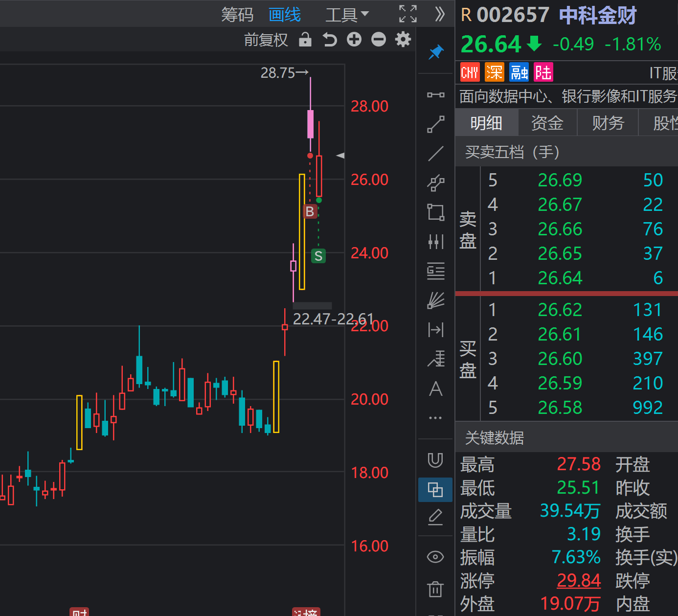Click sell level 1 price 26.64
678x616 pixels.
560,278
